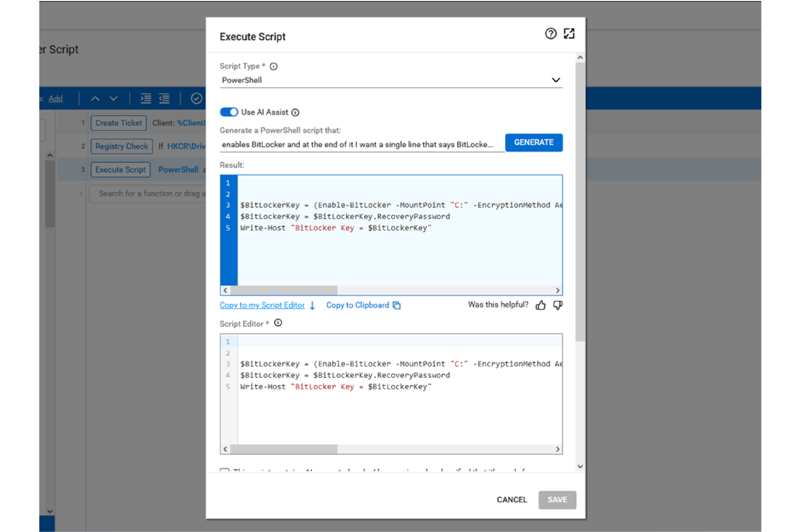Move step up with the toolbar up arrow

coord(95,98)
